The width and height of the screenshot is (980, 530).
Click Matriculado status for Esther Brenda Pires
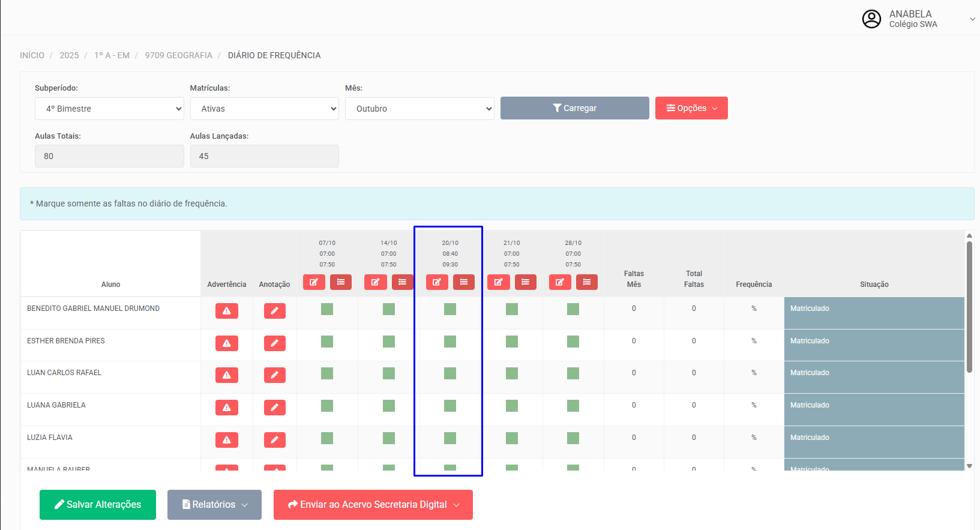810,341
